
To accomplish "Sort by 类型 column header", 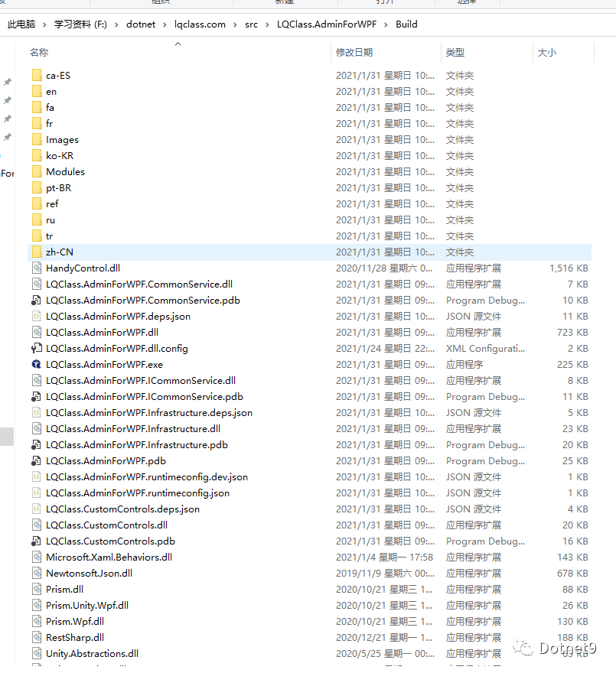I will [455, 53].
